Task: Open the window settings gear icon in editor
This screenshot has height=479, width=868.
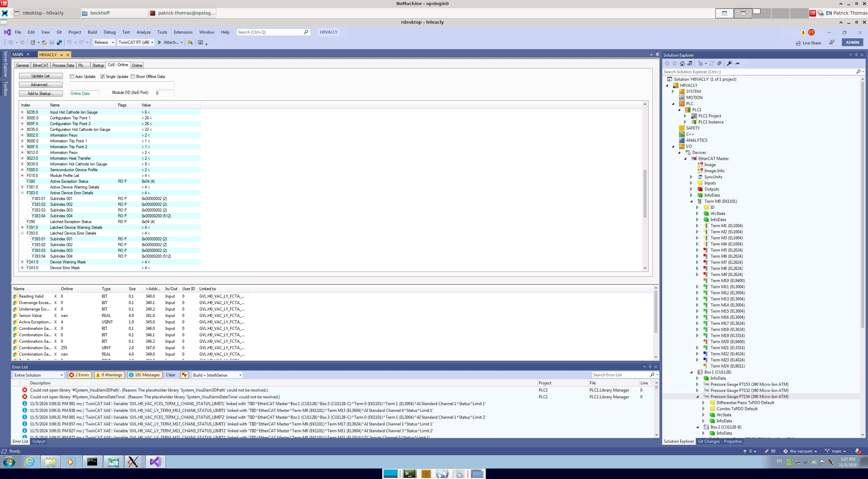Action: point(657,55)
